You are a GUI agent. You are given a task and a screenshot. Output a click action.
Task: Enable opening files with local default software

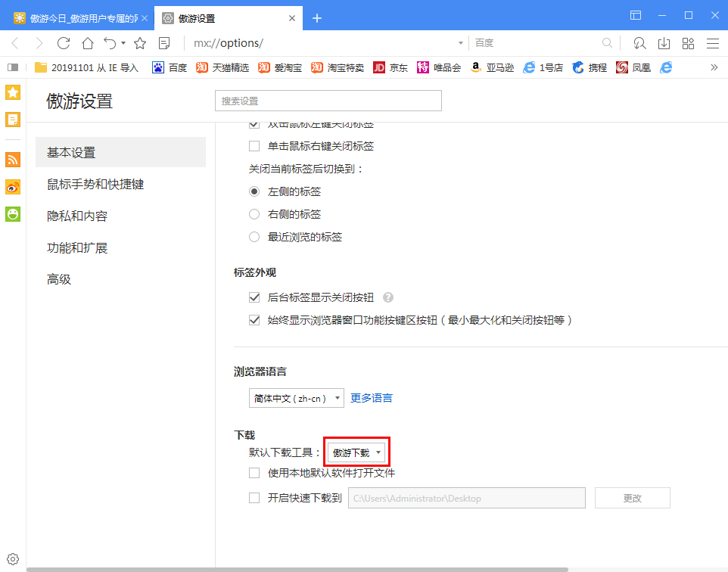pyautogui.click(x=256, y=473)
